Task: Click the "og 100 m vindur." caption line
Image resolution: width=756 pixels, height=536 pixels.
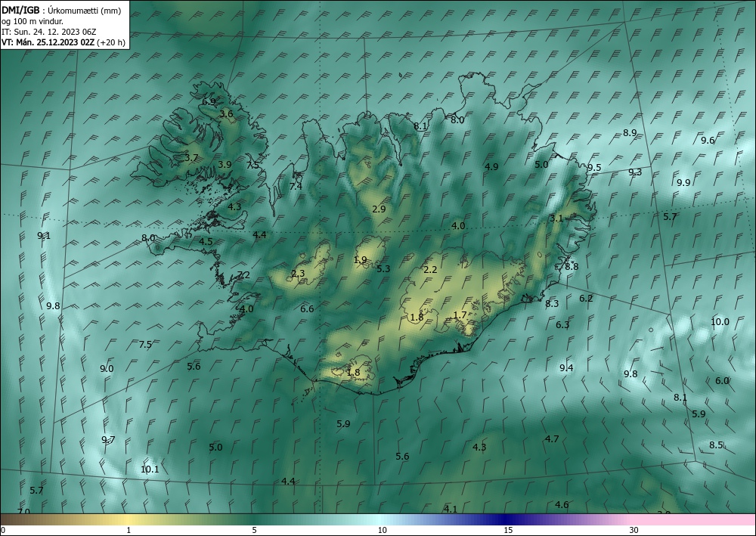Action: pyautogui.click(x=33, y=20)
